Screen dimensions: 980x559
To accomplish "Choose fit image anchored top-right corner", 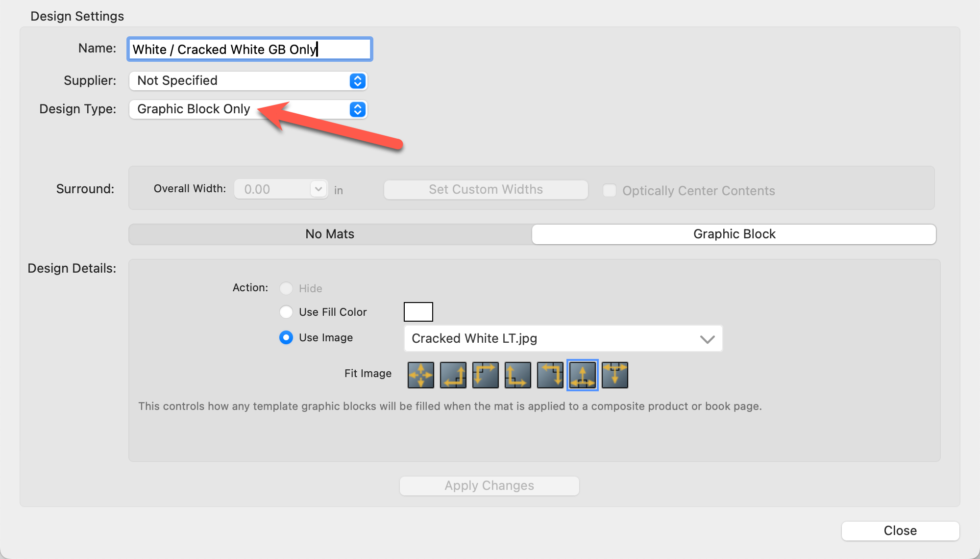I will pos(550,375).
